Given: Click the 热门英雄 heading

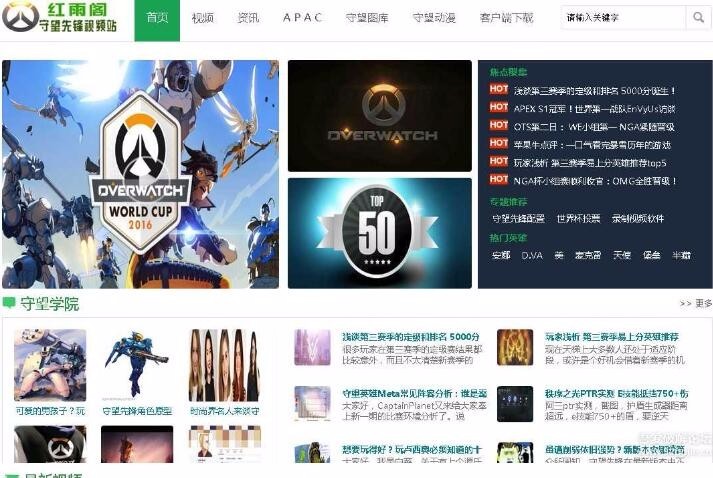Looking at the screenshot, I should (x=508, y=237).
